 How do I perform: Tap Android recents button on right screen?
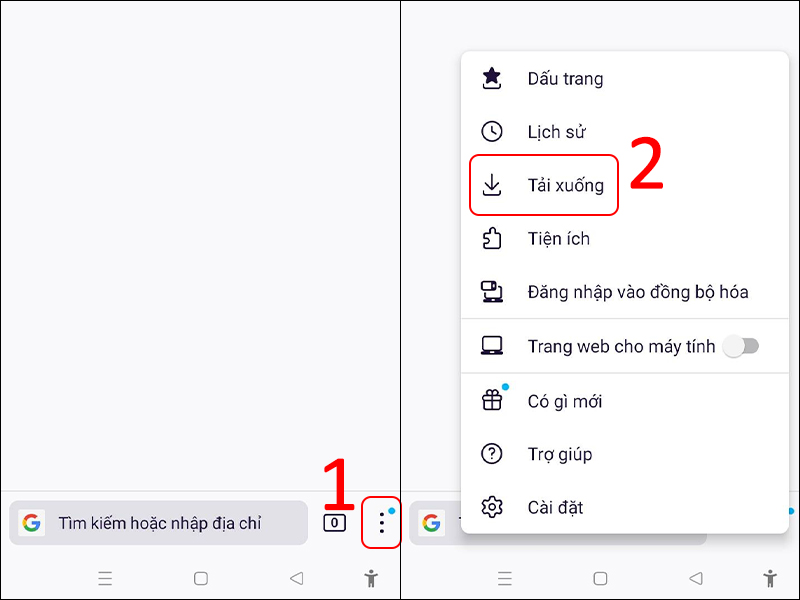[505, 579]
